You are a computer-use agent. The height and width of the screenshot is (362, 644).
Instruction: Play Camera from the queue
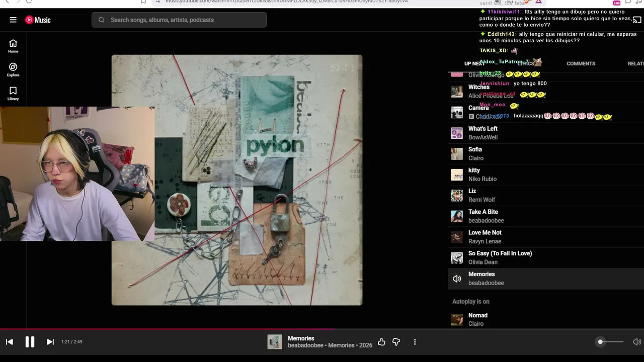pyautogui.click(x=546, y=112)
